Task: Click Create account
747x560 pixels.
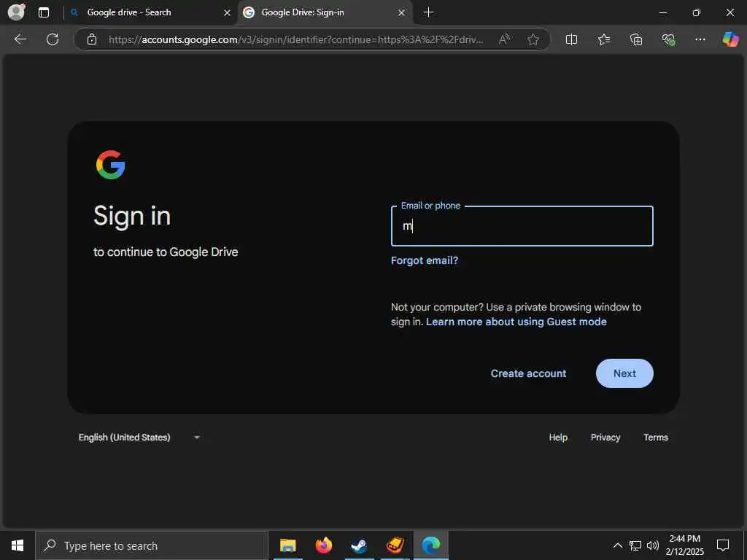Action: tap(528, 373)
